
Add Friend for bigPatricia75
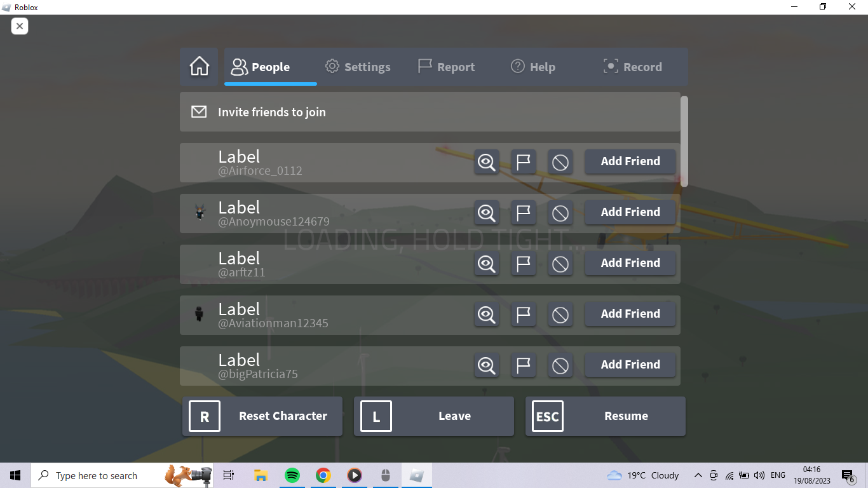[630, 365]
